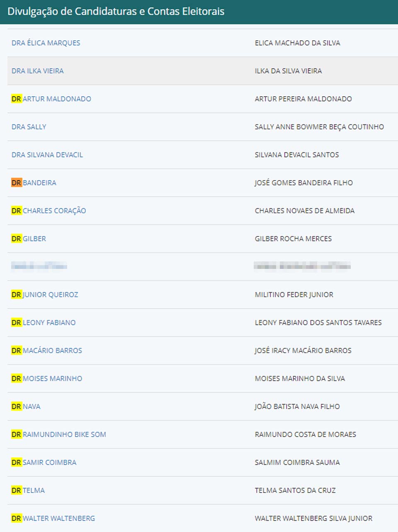Open the DR SAMIR COIMBRA link
Viewport: 398px width, 532px height.
tap(44, 462)
